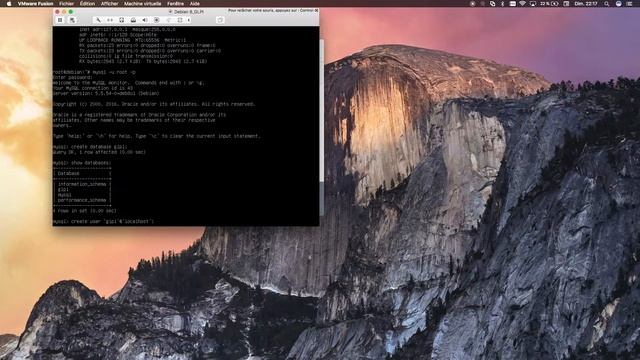Click the VM window vertical scrollbar
This screenshot has height=360, width=640.
click(322, 110)
